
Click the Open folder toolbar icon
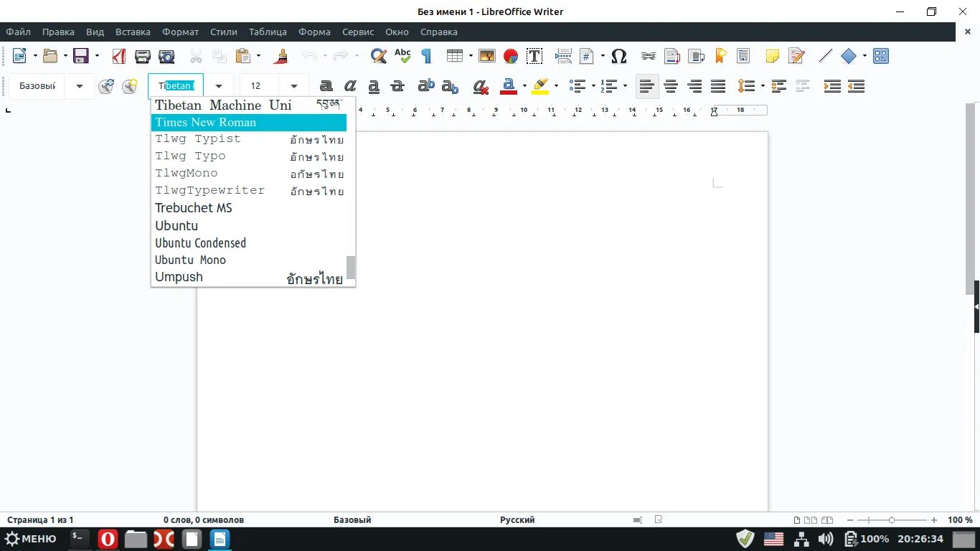pyautogui.click(x=50, y=56)
